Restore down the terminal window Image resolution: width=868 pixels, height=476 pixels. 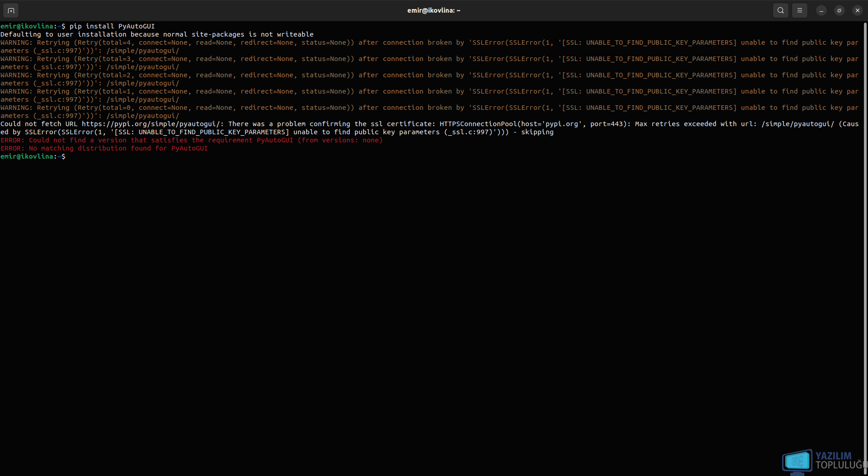coord(839,10)
